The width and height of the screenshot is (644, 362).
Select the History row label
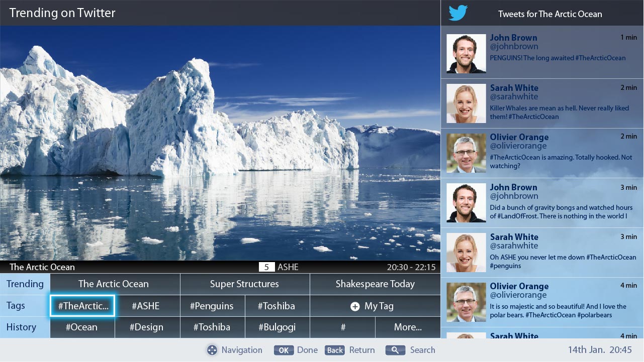[x=25, y=327]
